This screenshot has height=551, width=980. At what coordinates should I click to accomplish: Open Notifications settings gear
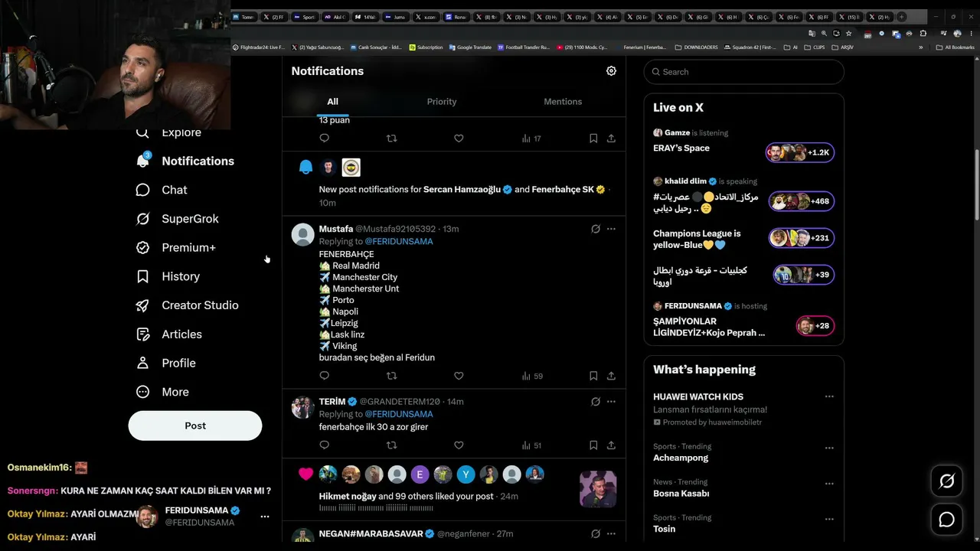tap(611, 70)
